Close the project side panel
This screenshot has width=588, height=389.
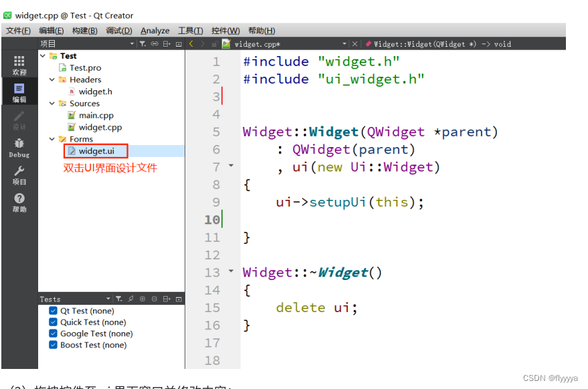pos(179,44)
